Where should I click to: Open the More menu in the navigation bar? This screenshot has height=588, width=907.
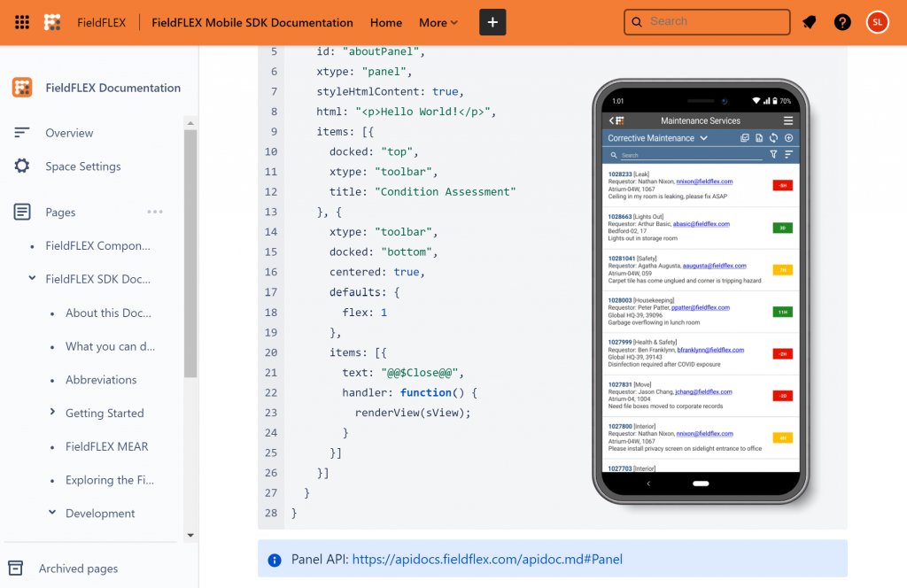[438, 22]
